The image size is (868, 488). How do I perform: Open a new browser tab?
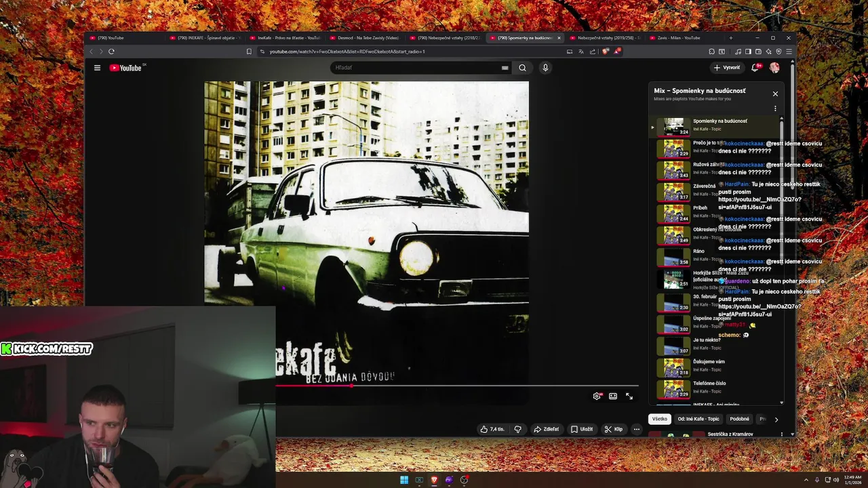pyautogui.click(x=730, y=38)
